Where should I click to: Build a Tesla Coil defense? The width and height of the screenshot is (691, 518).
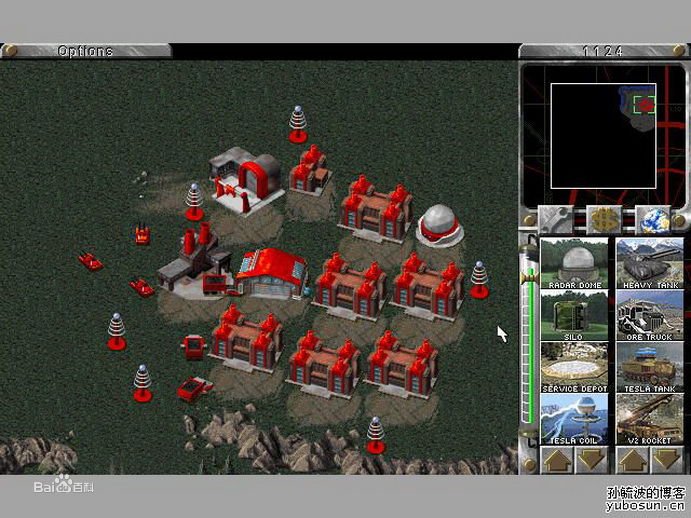pos(574,419)
